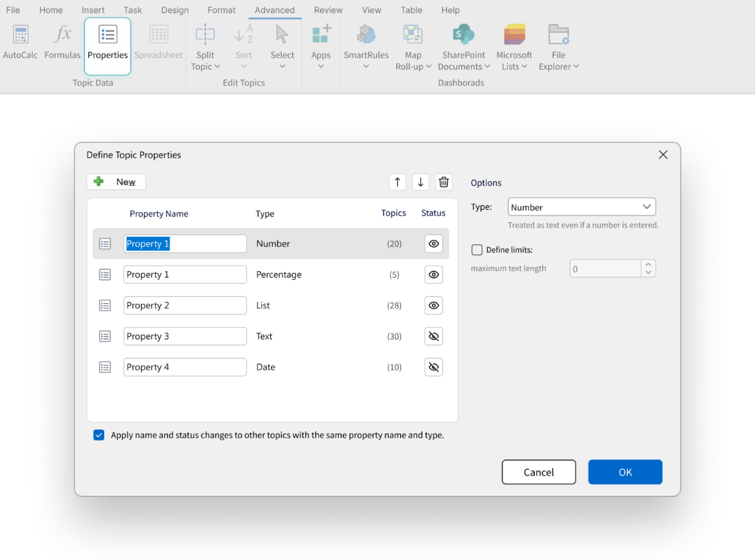
Task: Confirm changes with the OK button
Action: tap(625, 472)
